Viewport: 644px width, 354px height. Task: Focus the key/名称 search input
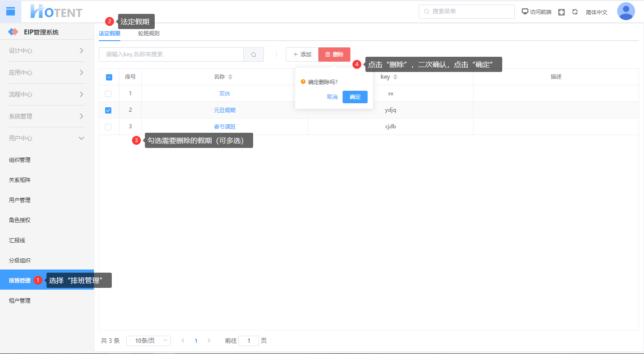(x=171, y=55)
